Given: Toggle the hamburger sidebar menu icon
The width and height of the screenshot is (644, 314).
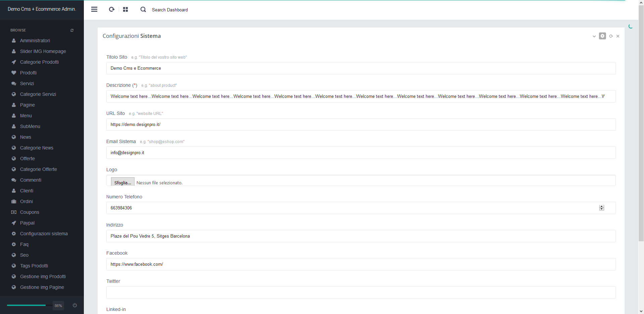Looking at the screenshot, I should (94, 9).
